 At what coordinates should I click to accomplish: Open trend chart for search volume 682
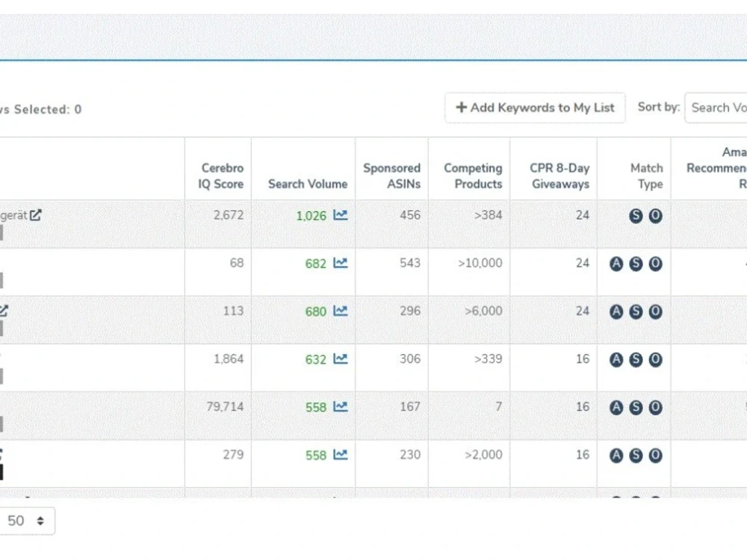click(x=340, y=263)
